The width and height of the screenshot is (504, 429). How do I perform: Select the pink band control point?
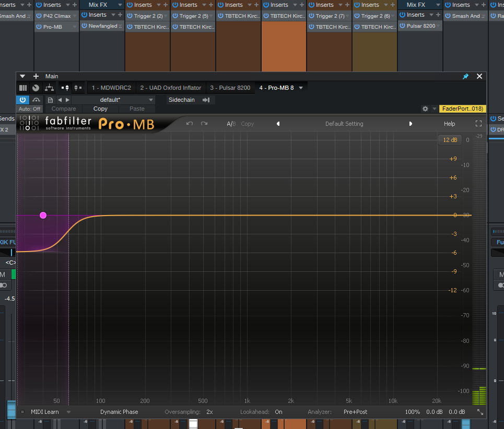(43, 216)
